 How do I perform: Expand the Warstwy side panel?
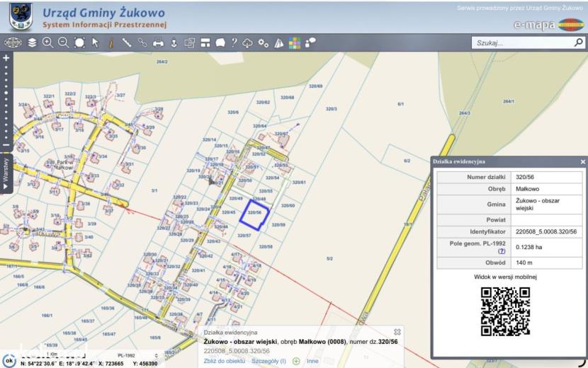6,173
